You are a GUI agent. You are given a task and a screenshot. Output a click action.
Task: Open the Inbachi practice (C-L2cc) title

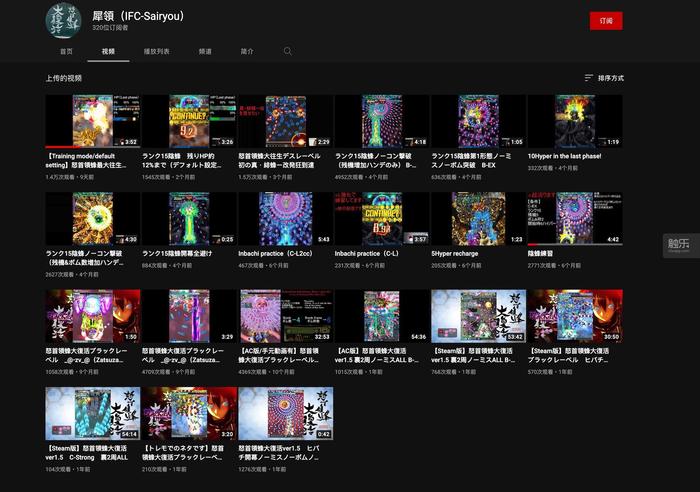(x=275, y=254)
